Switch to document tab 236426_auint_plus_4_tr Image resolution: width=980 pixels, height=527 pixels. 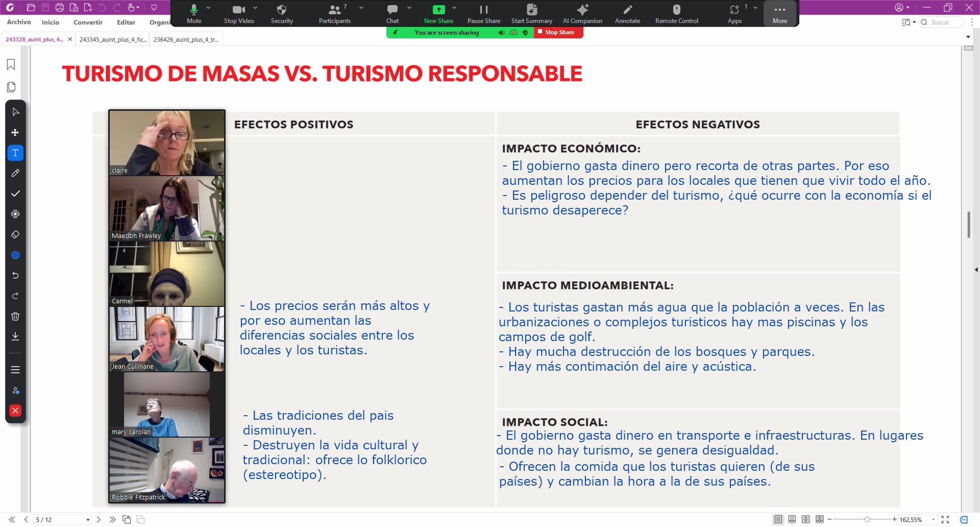pos(186,39)
